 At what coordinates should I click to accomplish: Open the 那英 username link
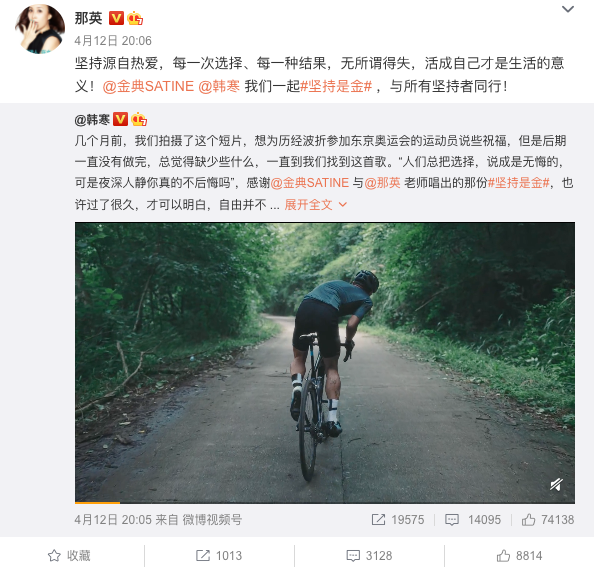click(88, 18)
